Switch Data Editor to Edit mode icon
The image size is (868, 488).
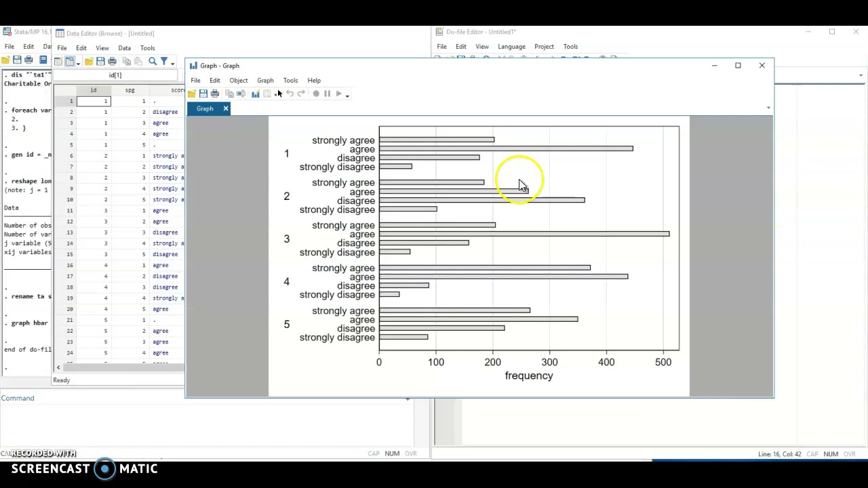click(x=58, y=61)
